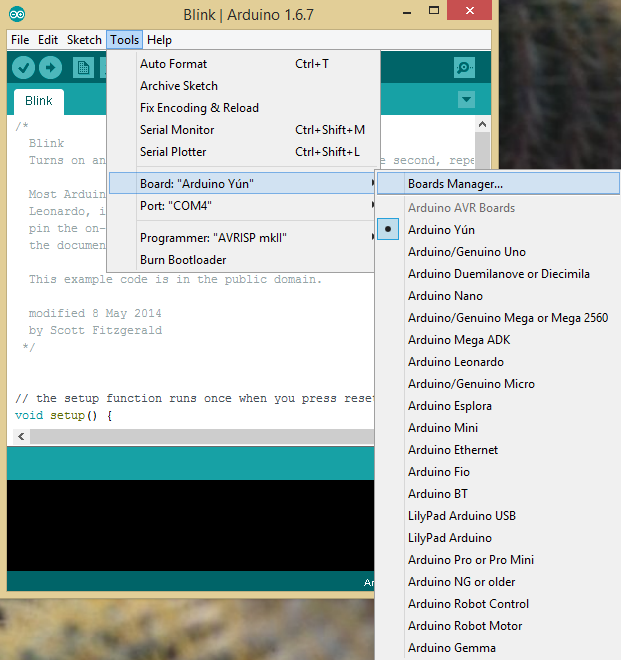This screenshot has width=621, height=660.
Task: Choose Arduino Fio board
Action: coord(498,472)
